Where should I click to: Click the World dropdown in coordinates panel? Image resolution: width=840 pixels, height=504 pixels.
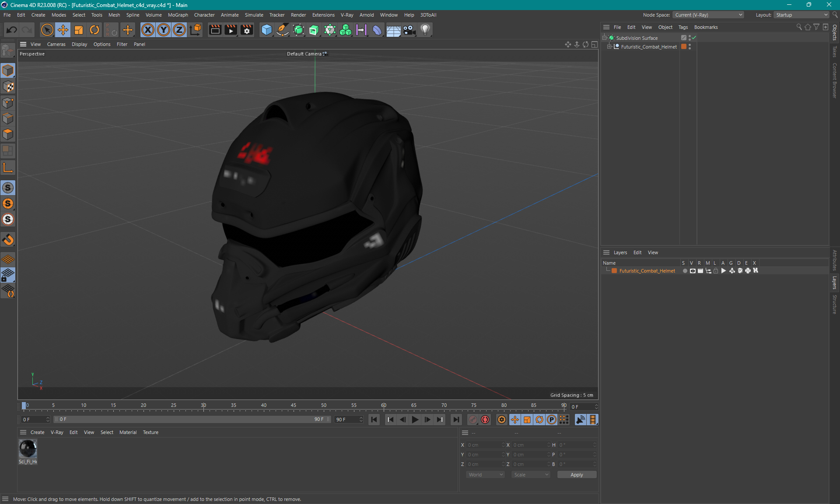coord(483,474)
